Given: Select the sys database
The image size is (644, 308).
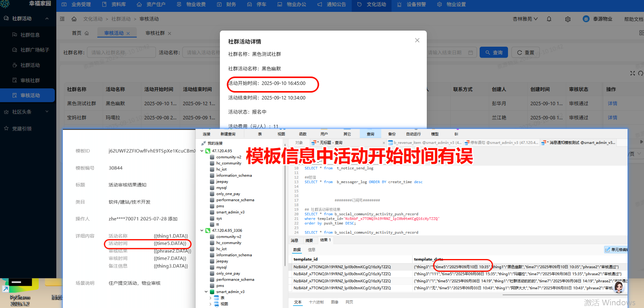Looking at the screenshot, I should pyautogui.click(x=219, y=218).
